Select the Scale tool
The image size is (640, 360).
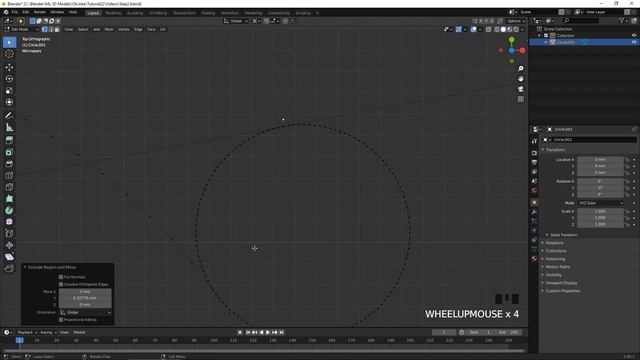[x=9, y=91]
